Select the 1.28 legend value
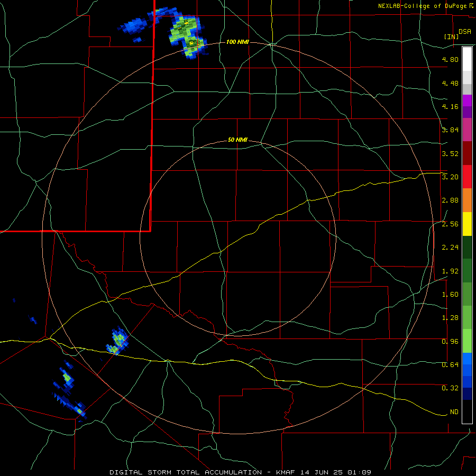The image size is (476, 476). tap(450, 318)
